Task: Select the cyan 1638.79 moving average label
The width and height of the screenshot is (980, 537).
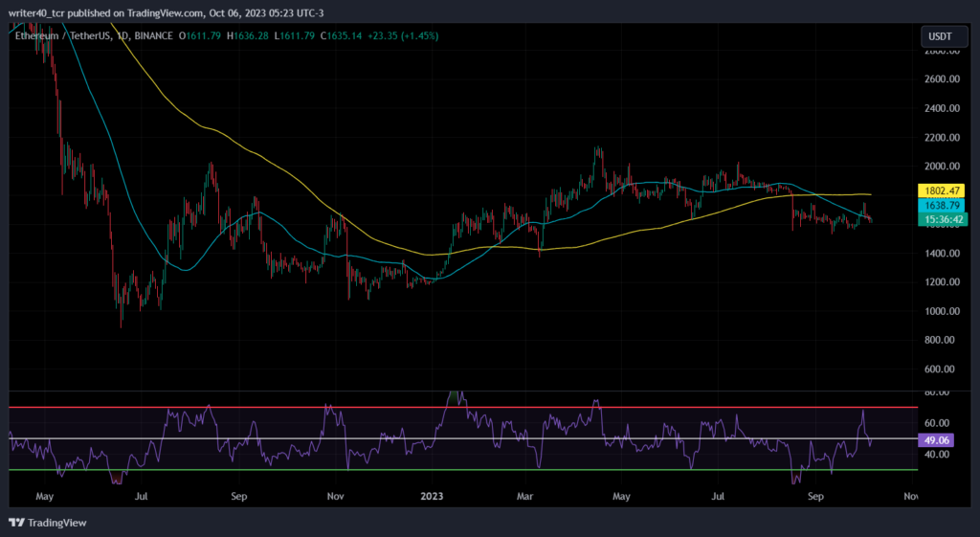Action: 942,205
